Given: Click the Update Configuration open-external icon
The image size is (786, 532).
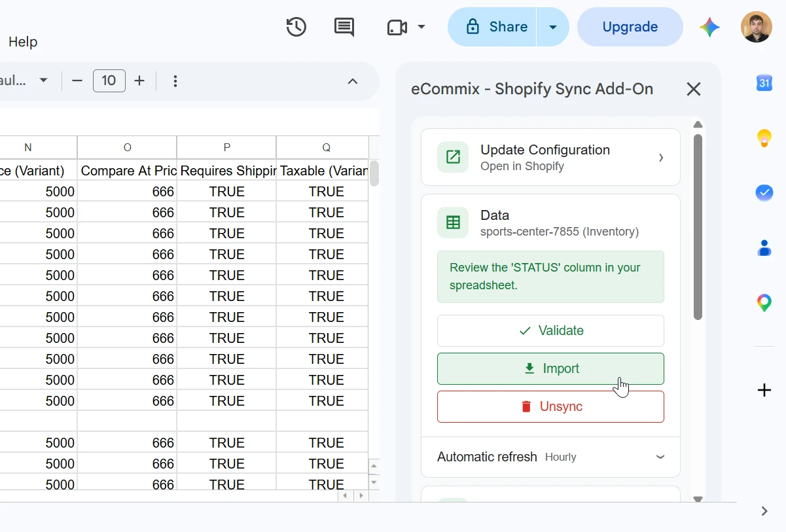Looking at the screenshot, I should pos(453,157).
